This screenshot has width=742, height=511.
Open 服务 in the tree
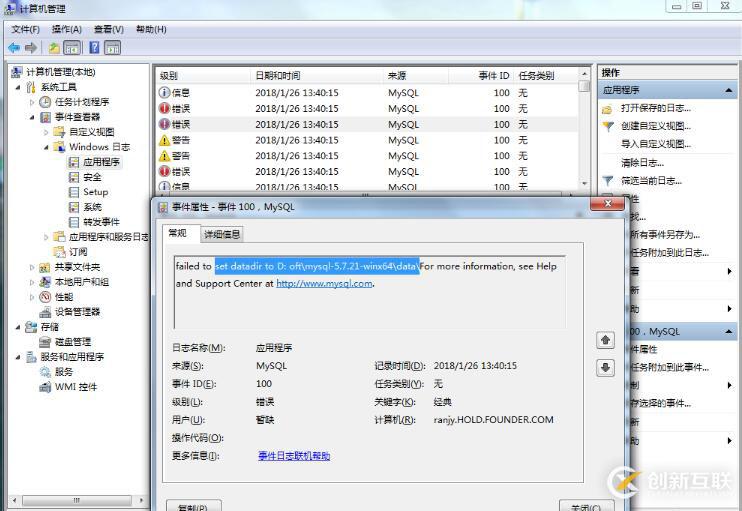click(64, 372)
